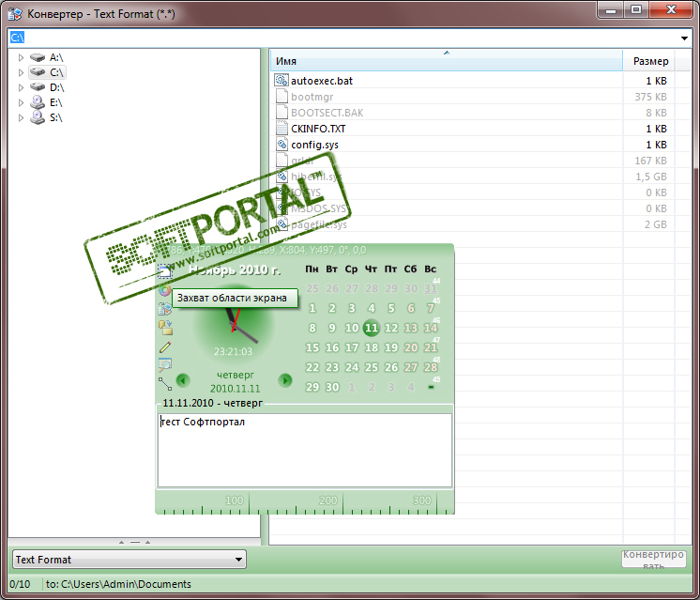Select the line measuring tool icon
Image resolution: width=700 pixels, height=600 pixels.
tap(165, 384)
